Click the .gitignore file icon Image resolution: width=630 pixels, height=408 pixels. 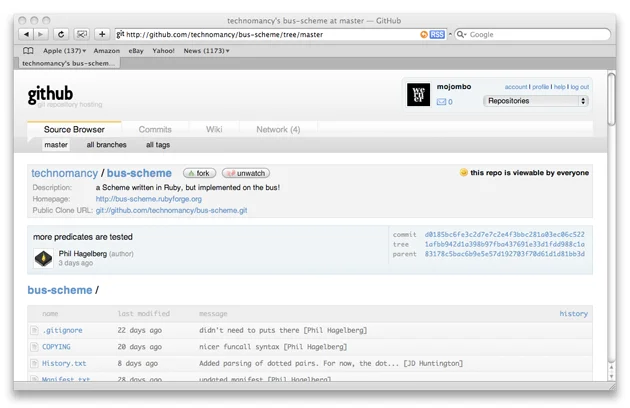35,330
